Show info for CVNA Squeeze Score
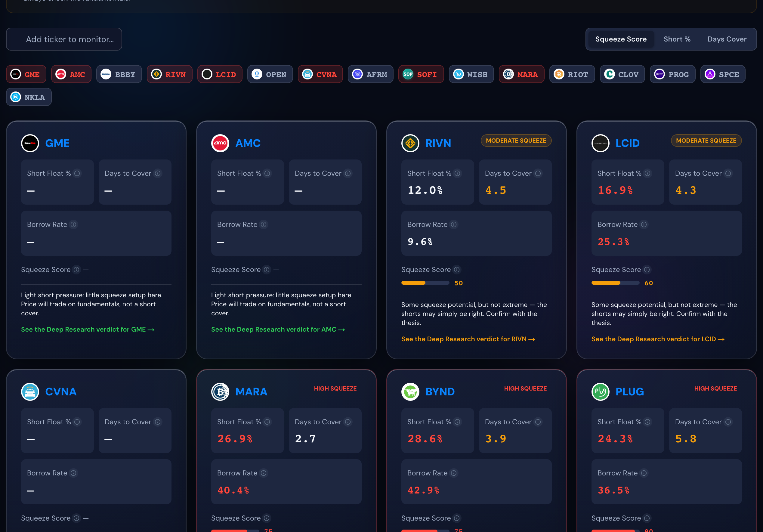This screenshot has width=763, height=532. [x=76, y=518]
